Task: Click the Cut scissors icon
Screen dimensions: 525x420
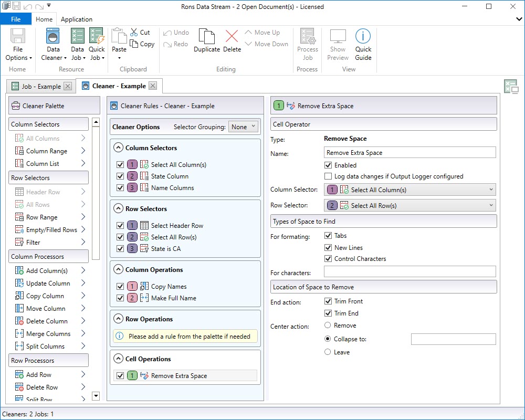Action: point(134,33)
